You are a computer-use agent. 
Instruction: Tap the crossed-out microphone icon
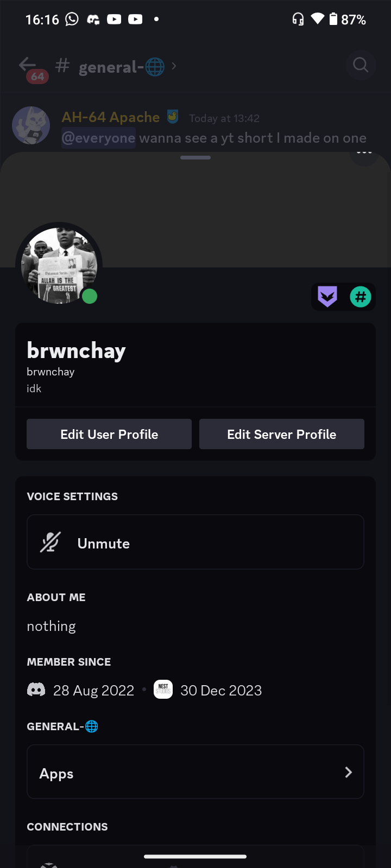(x=51, y=542)
